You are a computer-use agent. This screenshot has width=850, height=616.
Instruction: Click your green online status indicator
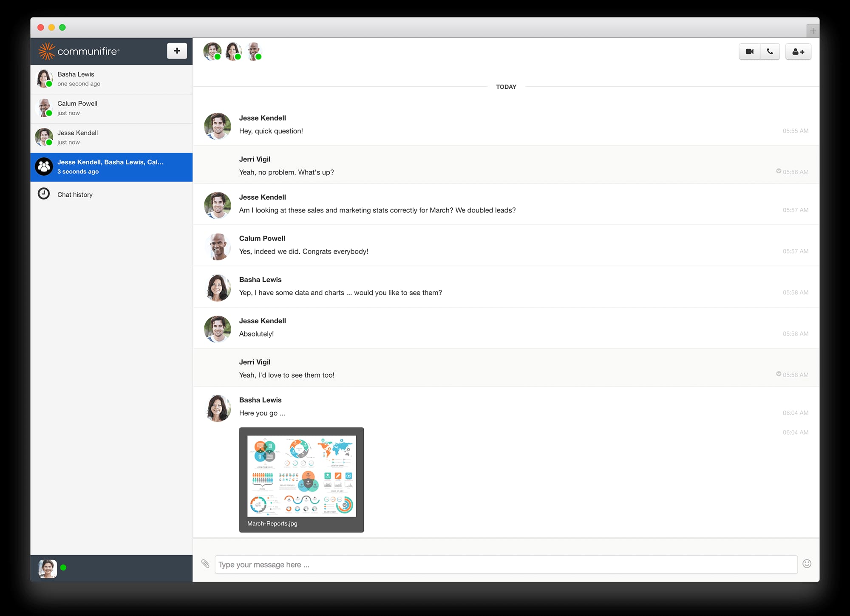click(x=63, y=567)
